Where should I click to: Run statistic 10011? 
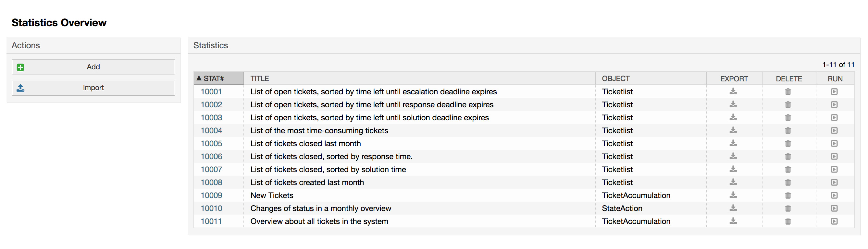[x=835, y=221]
